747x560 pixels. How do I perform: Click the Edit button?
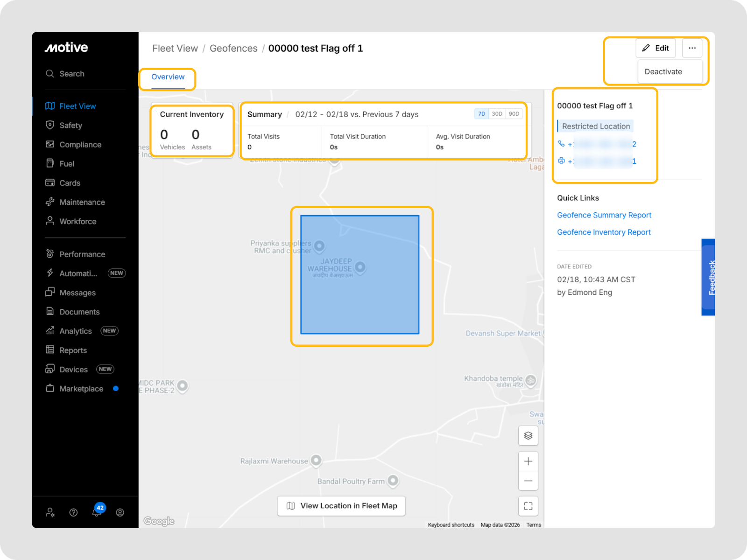[x=655, y=48]
